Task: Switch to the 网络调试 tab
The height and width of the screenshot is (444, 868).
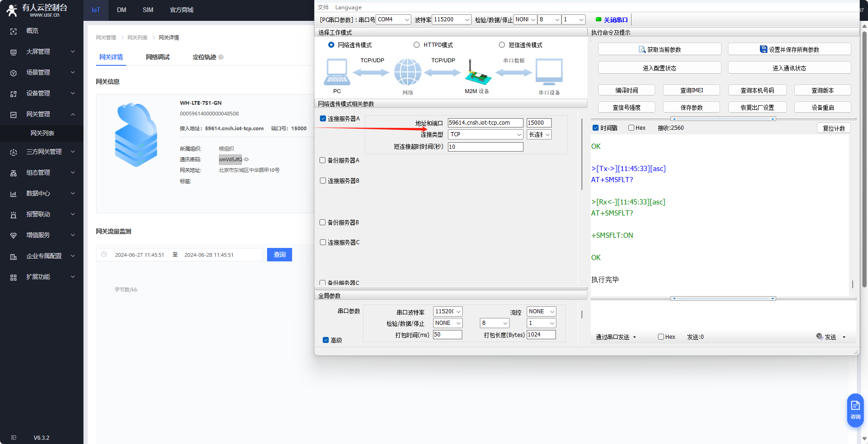Action: pos(158,57)
